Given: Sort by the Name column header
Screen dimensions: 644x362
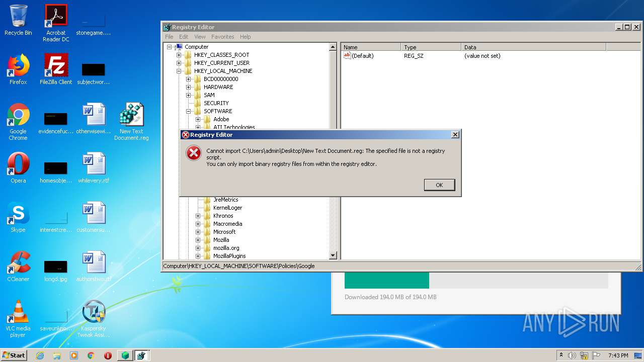Looking at the screenshot, I should [371, 47].
